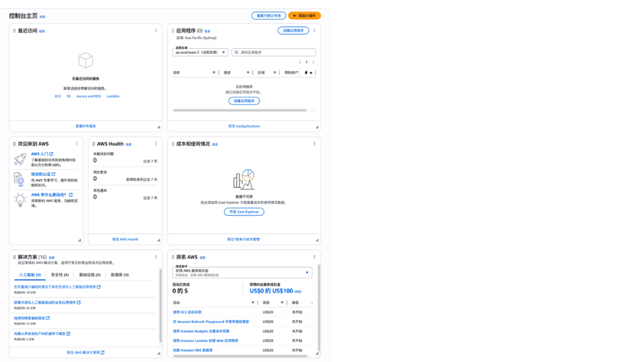
Task: Click the drag handle beside 欢迎来到 AWS
Action: click(x=14, y=144)
